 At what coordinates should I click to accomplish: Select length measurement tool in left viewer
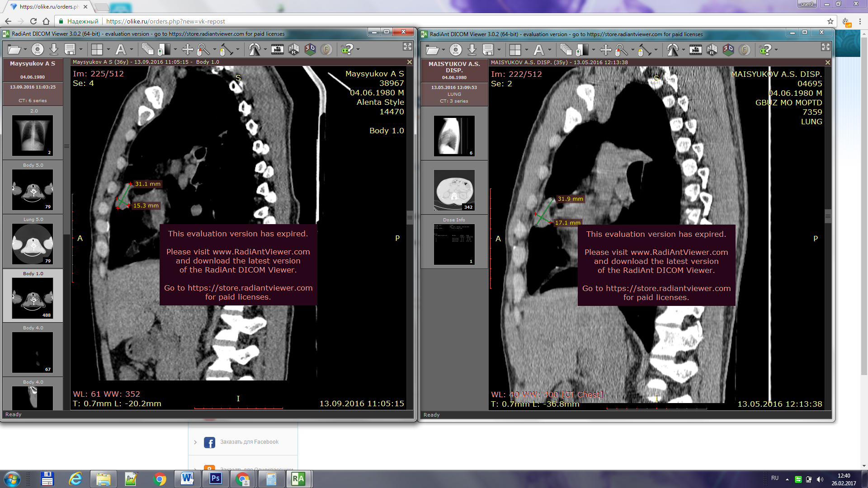[226, 50]
